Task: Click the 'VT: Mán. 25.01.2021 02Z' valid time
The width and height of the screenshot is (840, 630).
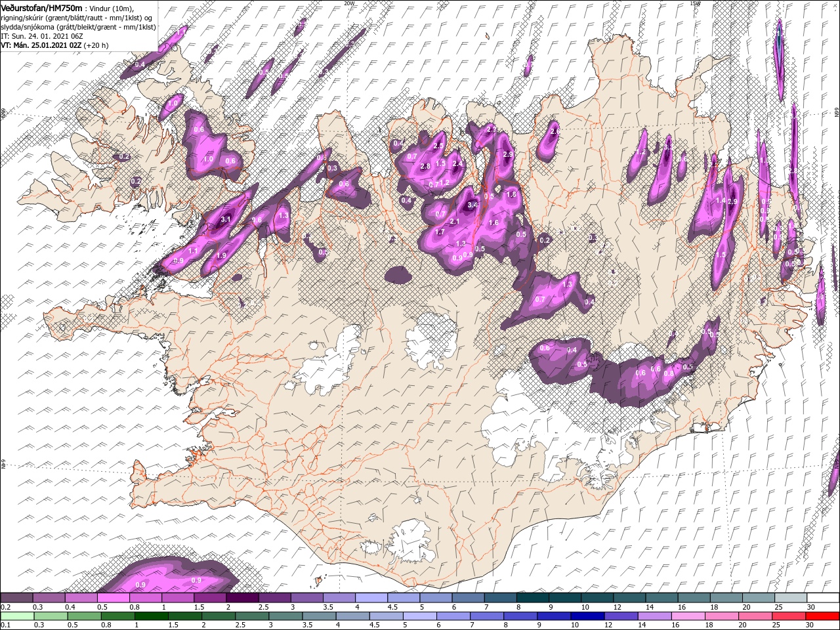Action: point(41,45)
